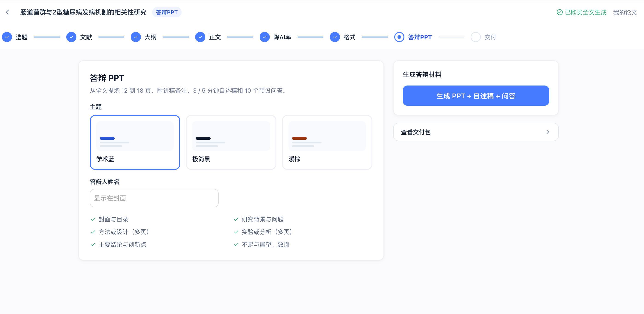Open 查看交付包 chevron arrow
644x314 pixels.
coord(548,132)
